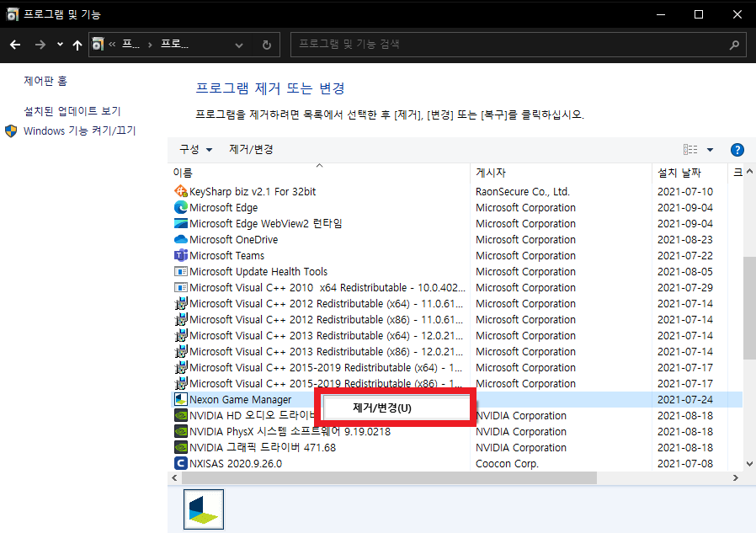Open the 구성 organize dropdown
Screen dimensions: 756x533
[196, 150]
